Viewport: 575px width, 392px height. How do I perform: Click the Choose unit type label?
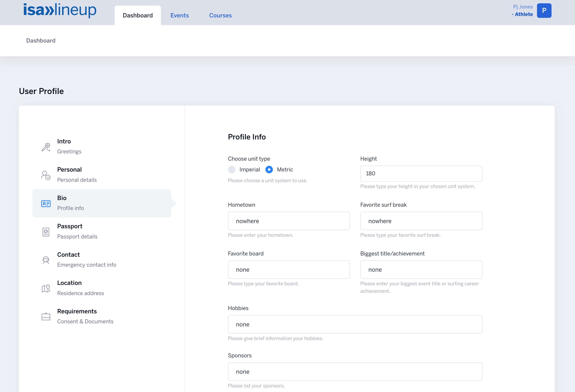[x=249, y=159]
